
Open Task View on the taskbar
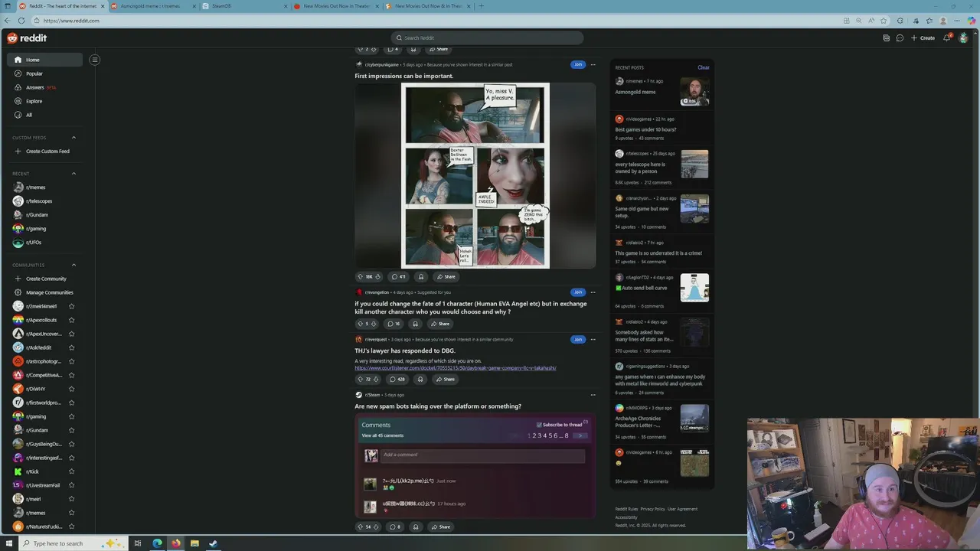[x=138, y=543]
